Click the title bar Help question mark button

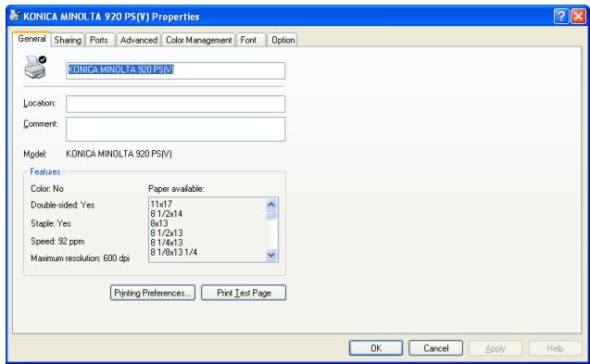click(x=561, y=16)
